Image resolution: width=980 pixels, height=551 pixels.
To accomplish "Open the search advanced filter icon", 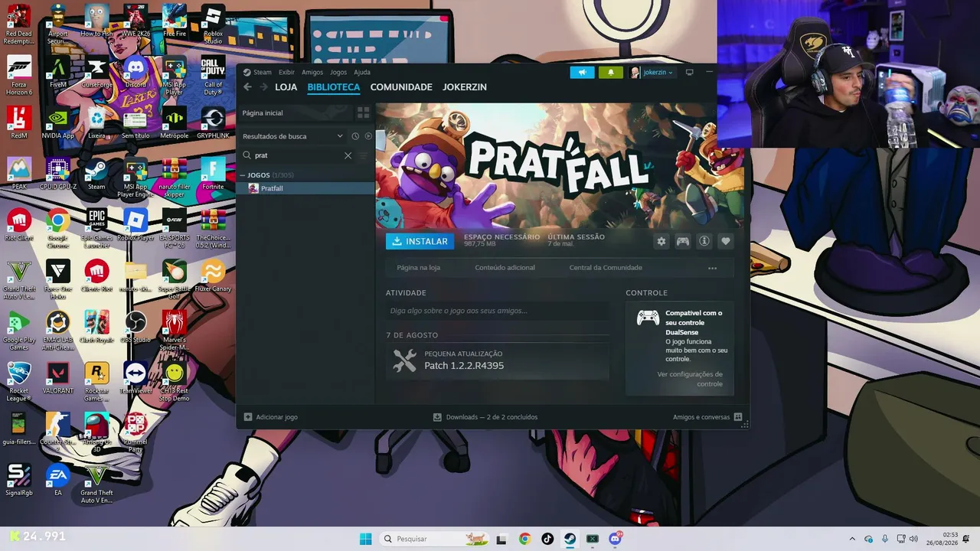I will point(363,155).
